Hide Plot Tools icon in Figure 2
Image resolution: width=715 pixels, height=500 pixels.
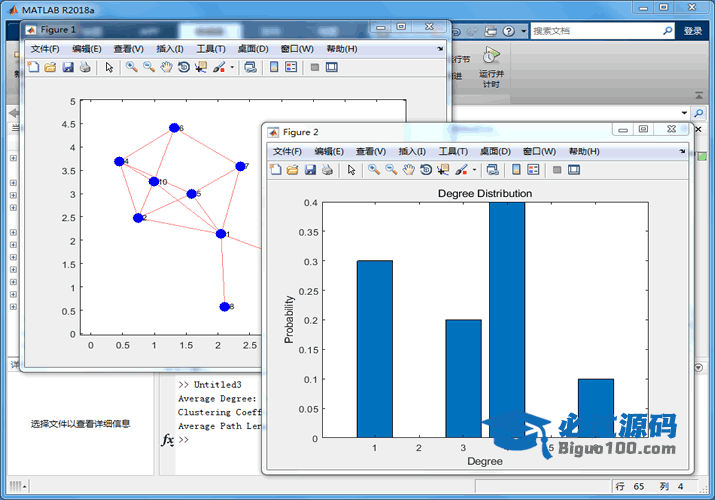pyautogui.click(x=557, y=170)
